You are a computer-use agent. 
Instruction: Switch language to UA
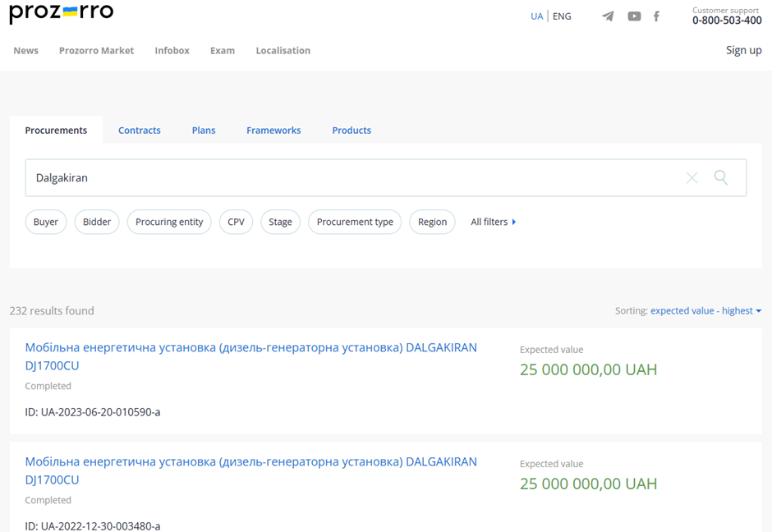pyautogui.click(x=536, y=16)
